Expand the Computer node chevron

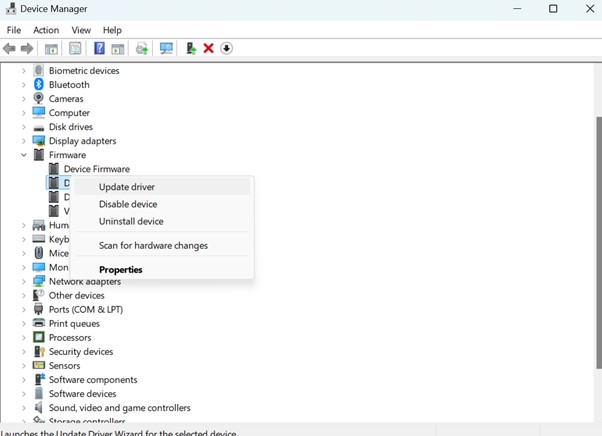point(23,113)
